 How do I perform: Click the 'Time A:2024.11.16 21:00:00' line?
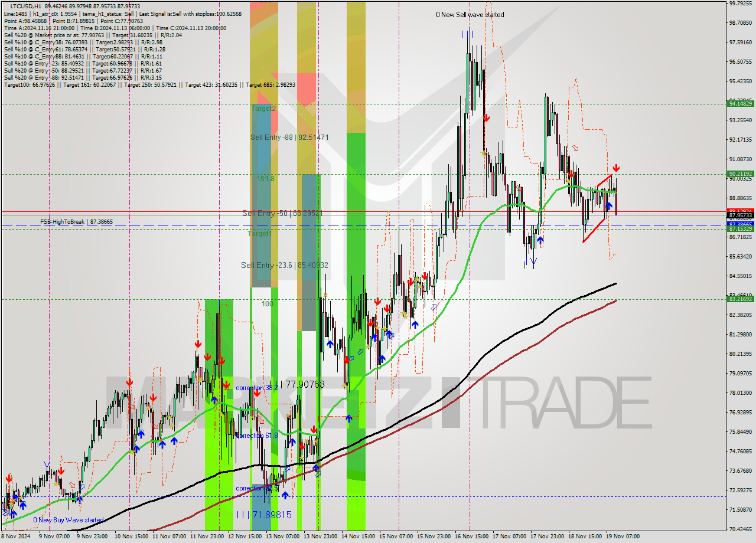coord(115,28)
